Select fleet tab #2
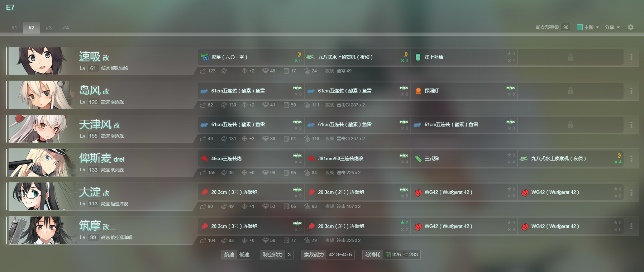This screenshot has height=272, width=644. tap(32, 28)
